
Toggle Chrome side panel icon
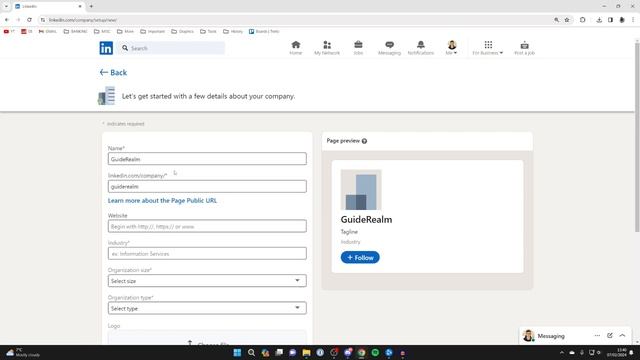click(x=610, y=20)
